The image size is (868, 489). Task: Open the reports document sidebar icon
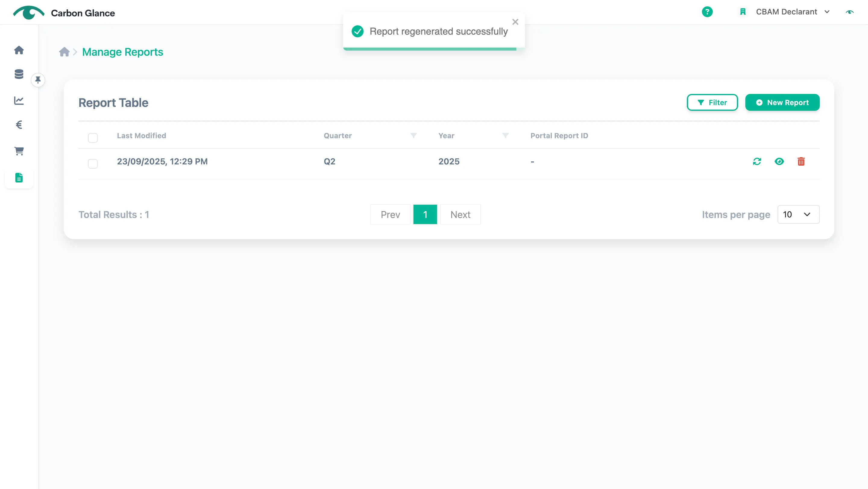19,177
